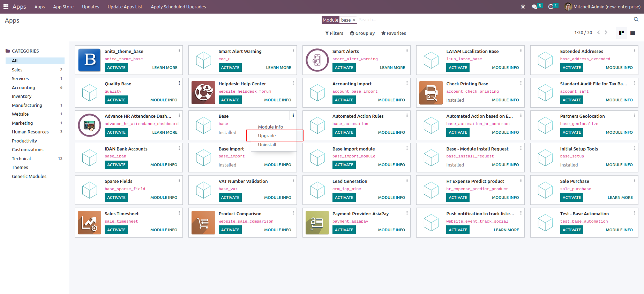Viewport: 644px width, 294px height.
Task: Open kebab menu on Quality Base card
Action: 179,83
